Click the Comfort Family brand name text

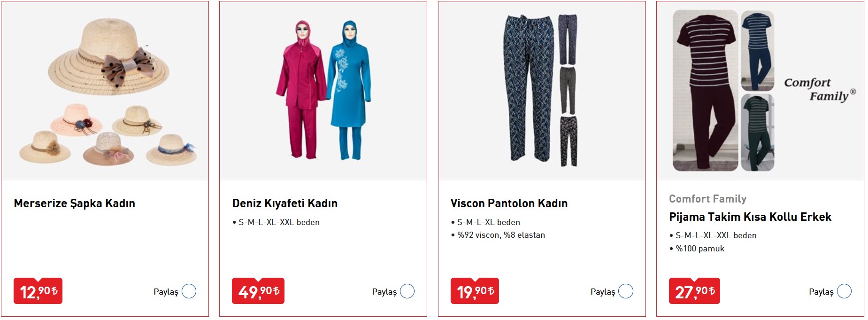click(x=707, y=199)
